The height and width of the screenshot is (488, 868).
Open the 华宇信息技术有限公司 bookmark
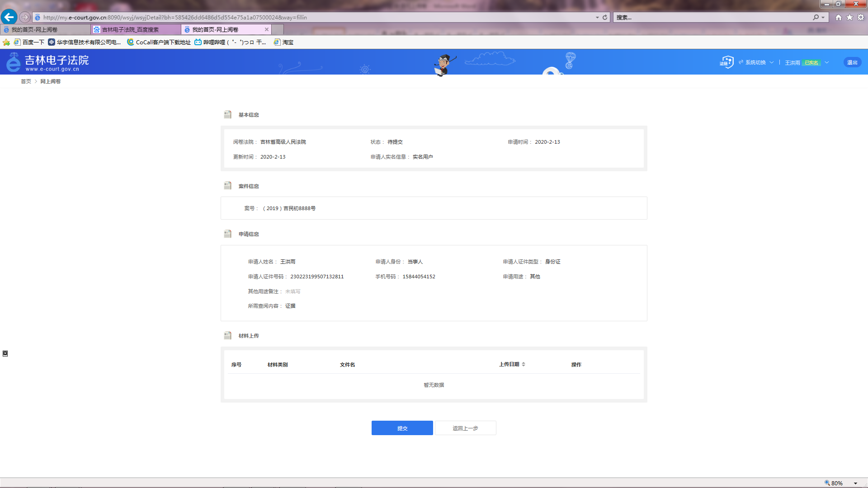[x=85, y=42]
